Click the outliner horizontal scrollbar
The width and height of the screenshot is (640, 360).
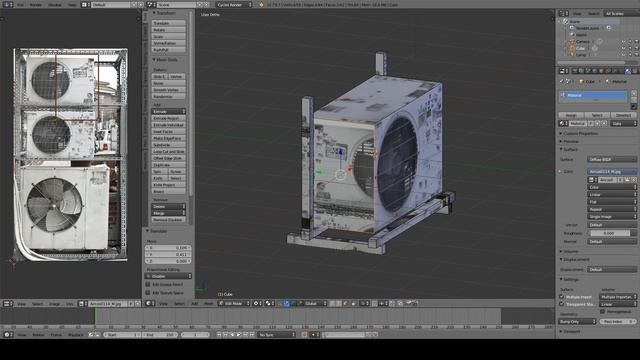coord(591,62)
